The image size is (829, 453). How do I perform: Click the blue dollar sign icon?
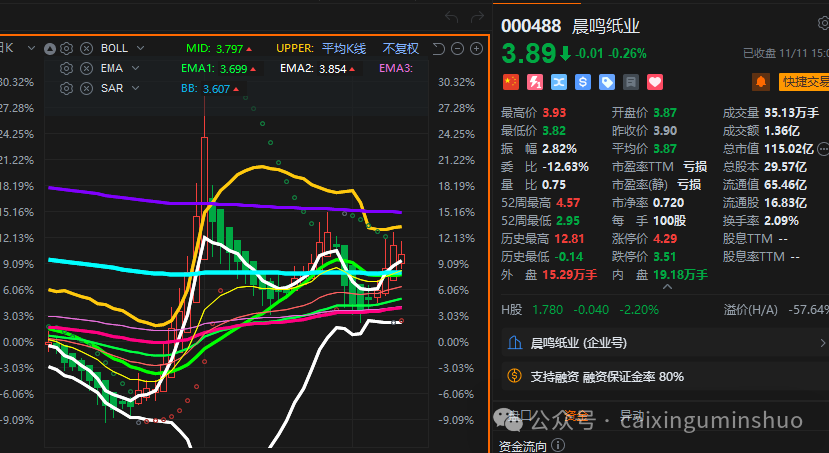click(583, 82)
